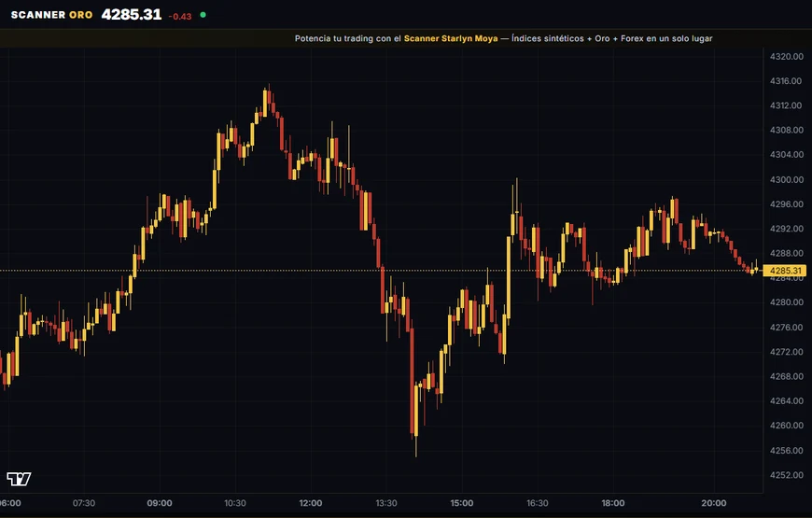The image size is (812, 518).
Task: Click 'Índices sintéticos + Oro + Forex' text
Action: (578, 38)
